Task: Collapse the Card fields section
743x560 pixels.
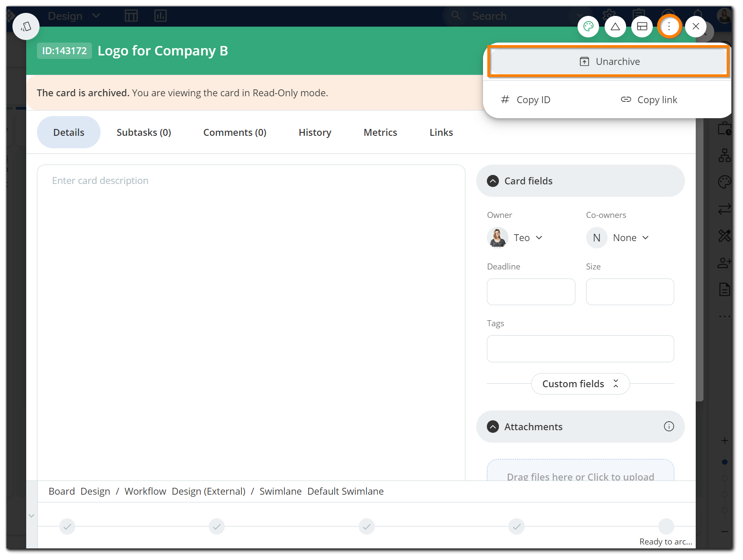Action: 493,181
